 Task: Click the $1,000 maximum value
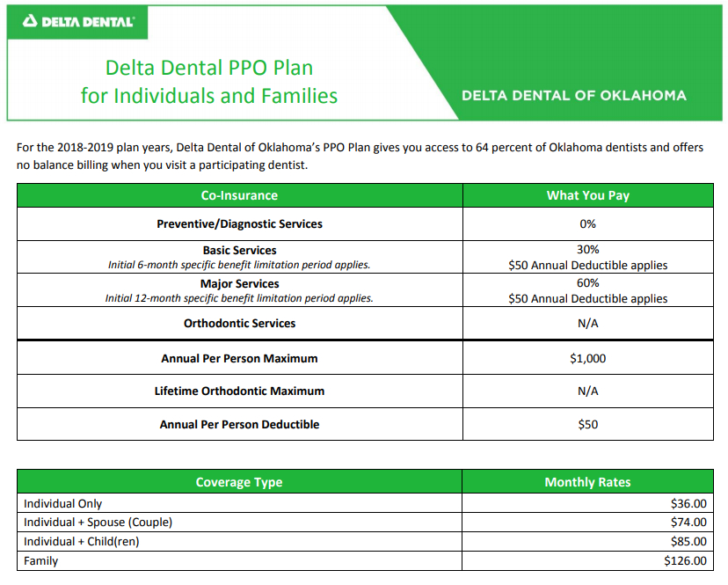pyautogui.click(x=587, y=358)
